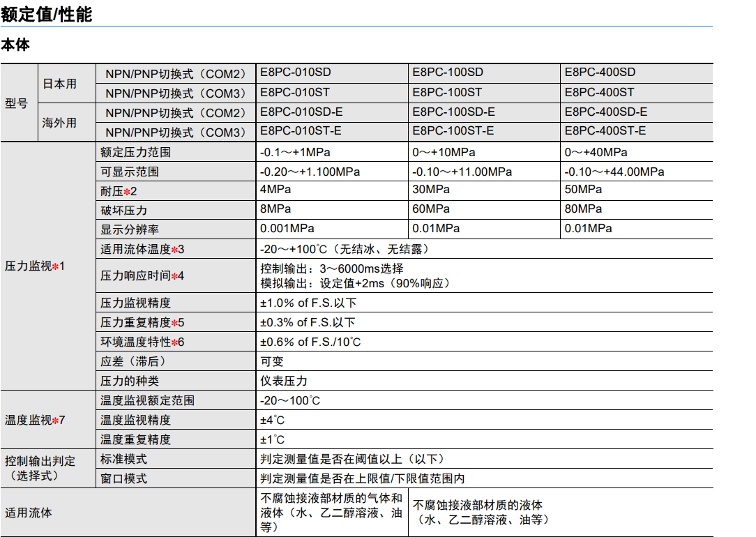Viewport: 756px width, 537px height.
Task: Click the ±0.3% of F.S.以下 value
Action: pos(308,322)
